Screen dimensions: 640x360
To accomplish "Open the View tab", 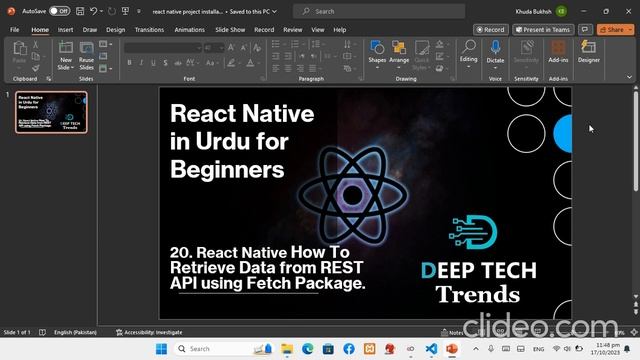I will tap(318, 30).
